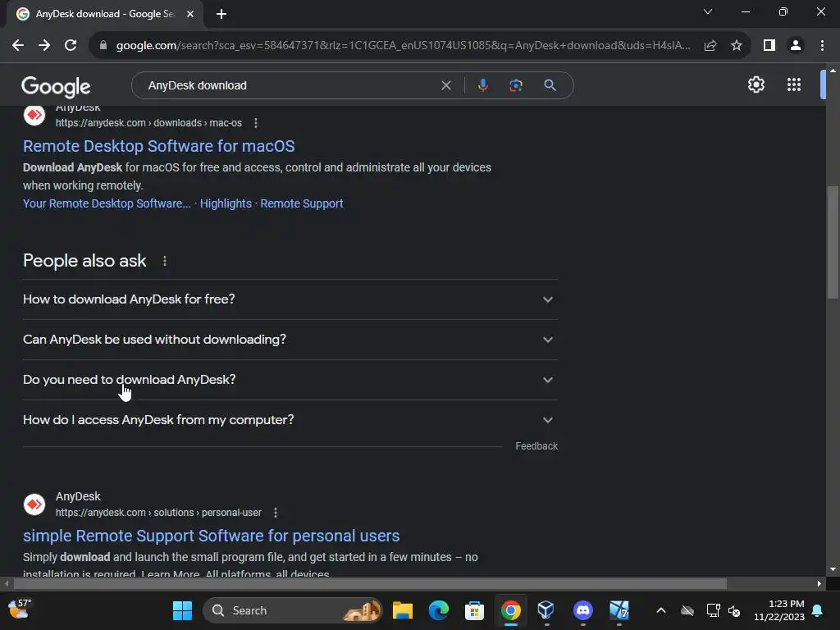The width and height of the screenshot is (840, 630).
Task: Click the vertical page scrollbar thumb
Action: click(833, 242)
